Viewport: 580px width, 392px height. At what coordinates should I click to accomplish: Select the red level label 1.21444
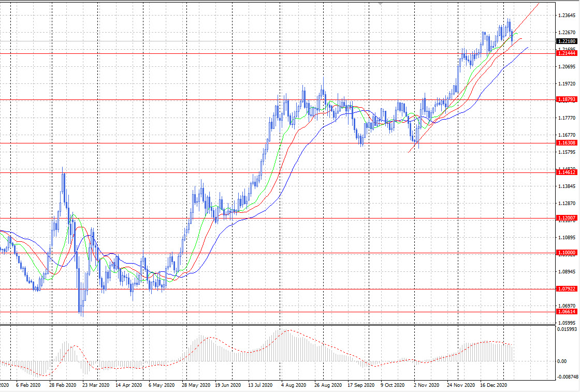[567, 53]
